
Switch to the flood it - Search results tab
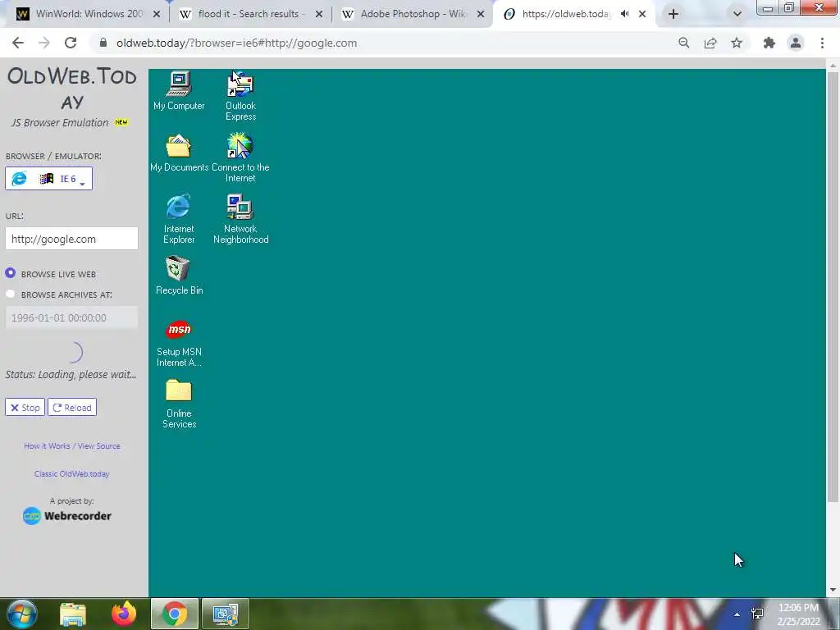tap(250, 14)
